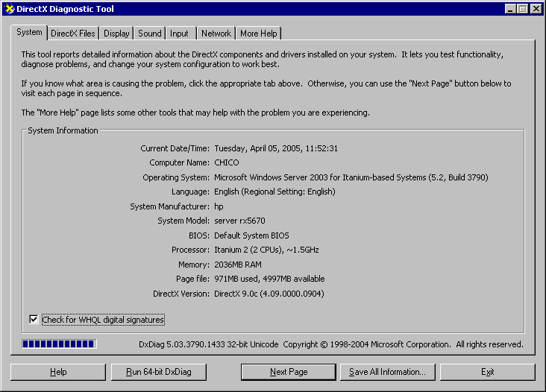Switch to the System tab
The width and height of the screenshot is (546, 392).
pos(29,32)
